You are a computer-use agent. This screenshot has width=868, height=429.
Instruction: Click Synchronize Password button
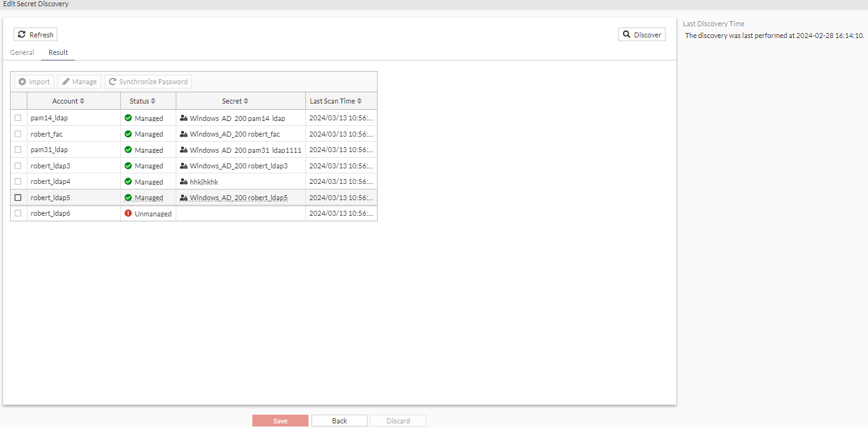pyautogui.click(x=148, y=82)
